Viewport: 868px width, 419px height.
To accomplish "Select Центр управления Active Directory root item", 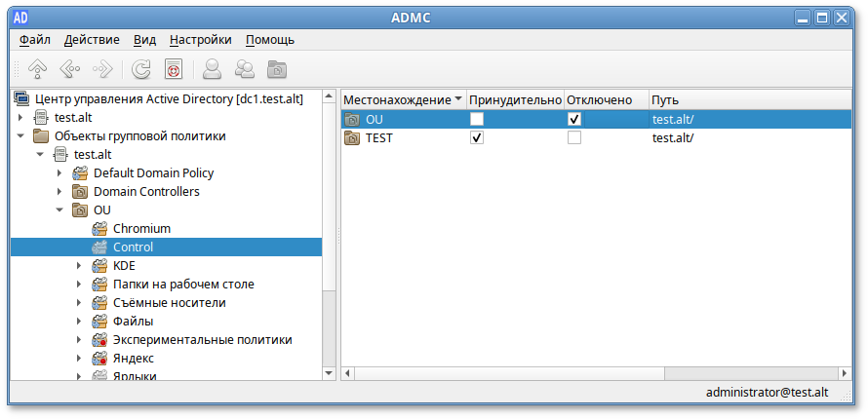I will 169,99.
